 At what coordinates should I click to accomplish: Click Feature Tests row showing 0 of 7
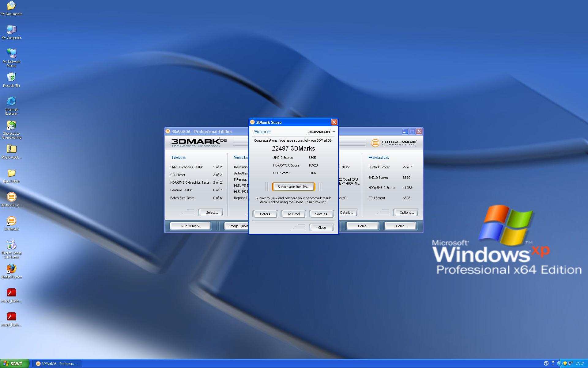[x=196, y=190]
